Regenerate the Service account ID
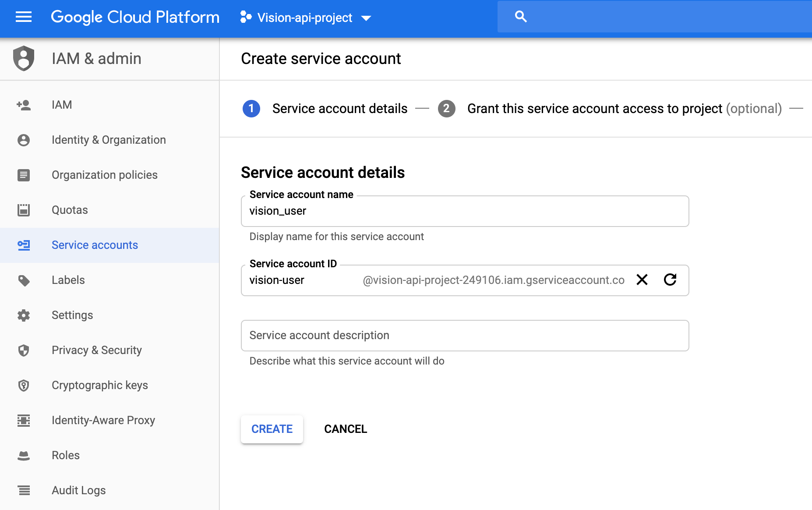812x510 pixels. 670,280
